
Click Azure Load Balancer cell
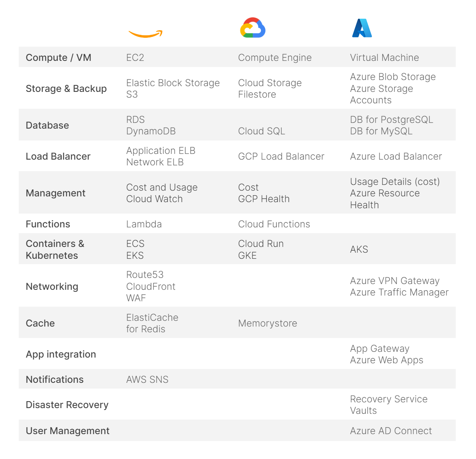pyautogui.click(x=396, y=156)
